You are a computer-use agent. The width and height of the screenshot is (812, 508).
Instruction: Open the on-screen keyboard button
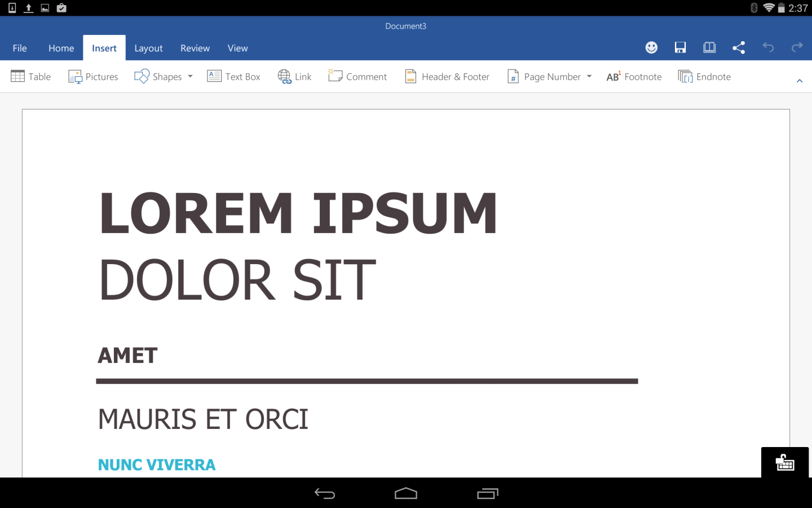coord(784,463)
